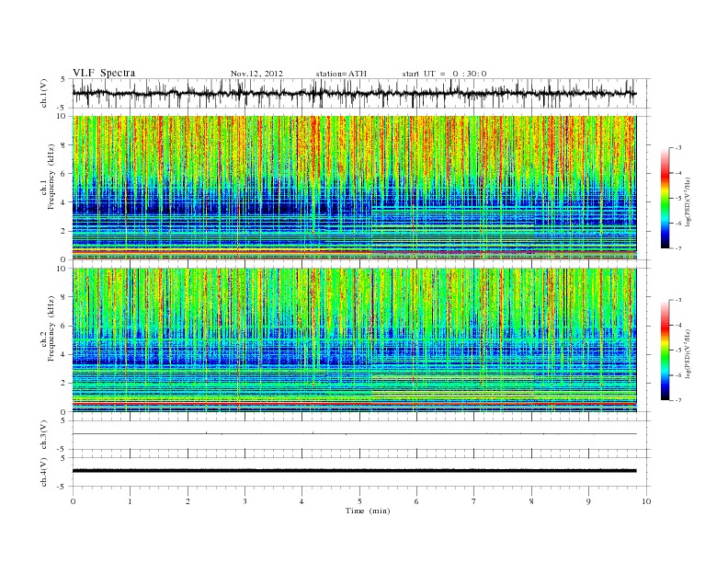The image size is (728, 563).
Task: Click the ch.2 spectrogram PSD color bar
Action: point(665,350)
